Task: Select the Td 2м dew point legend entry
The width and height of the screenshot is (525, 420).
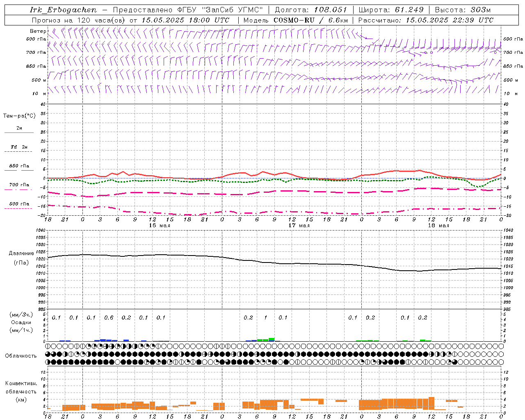Action: click(19, 147)
